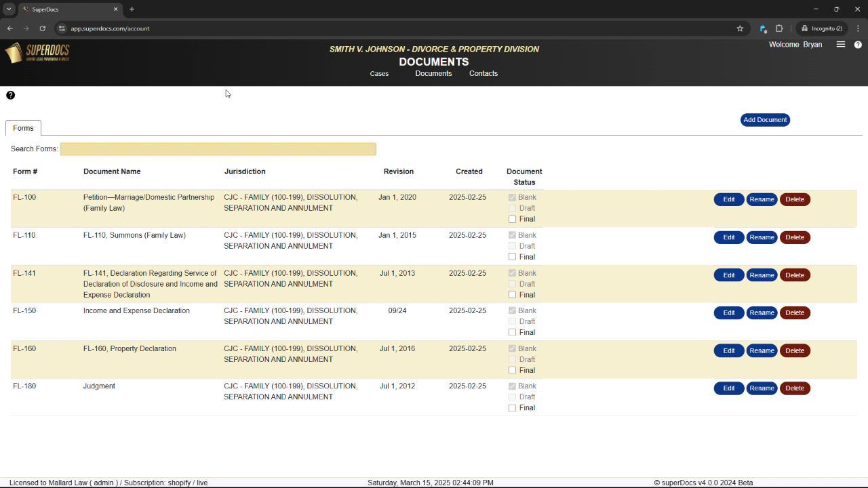Check the Final box for FL-100
This screenshot has height=488, width=868.
pyautogui.click(x=512, y=220)
